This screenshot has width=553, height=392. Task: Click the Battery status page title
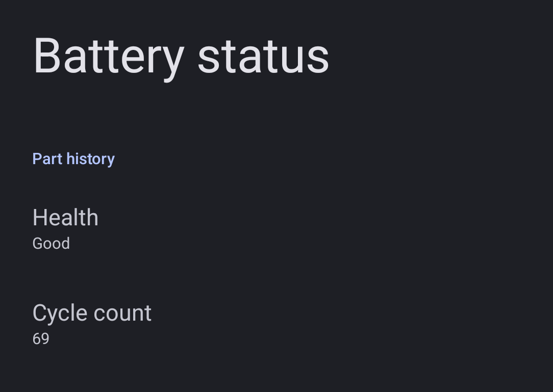tap(181, 56)
